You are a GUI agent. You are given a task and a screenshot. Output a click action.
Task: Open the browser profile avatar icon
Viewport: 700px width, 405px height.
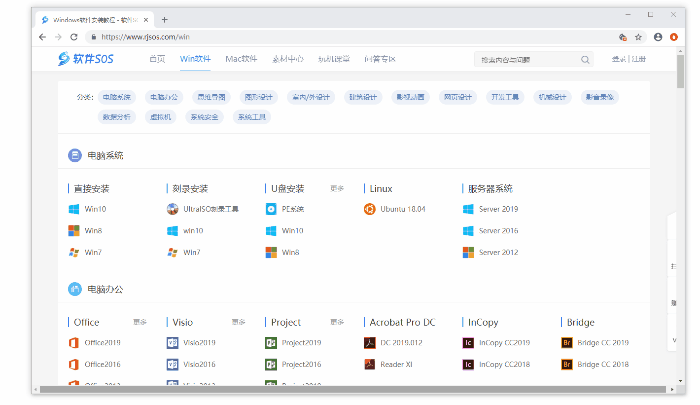pos(658,37)
